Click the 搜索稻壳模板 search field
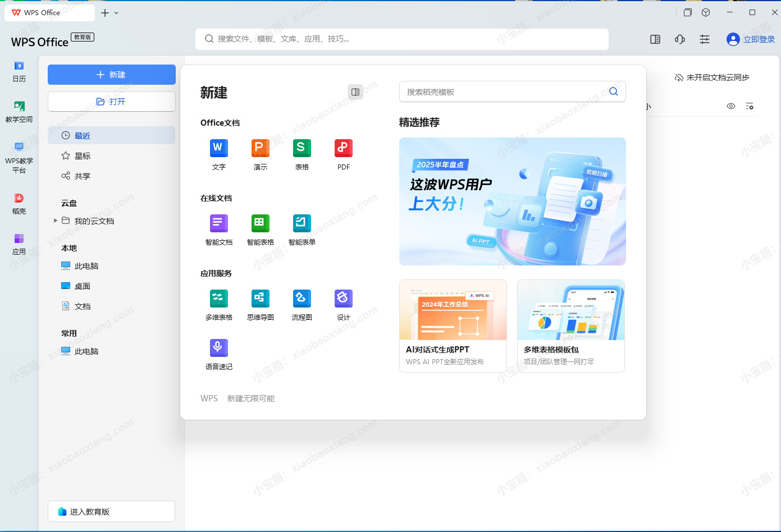This screenshot has height=532, width=781. pos(503,92)
